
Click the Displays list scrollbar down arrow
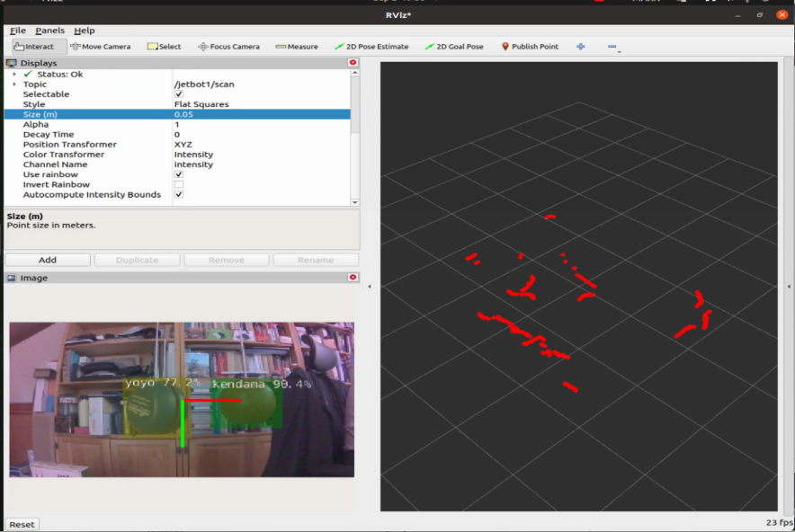pos(355,202)
